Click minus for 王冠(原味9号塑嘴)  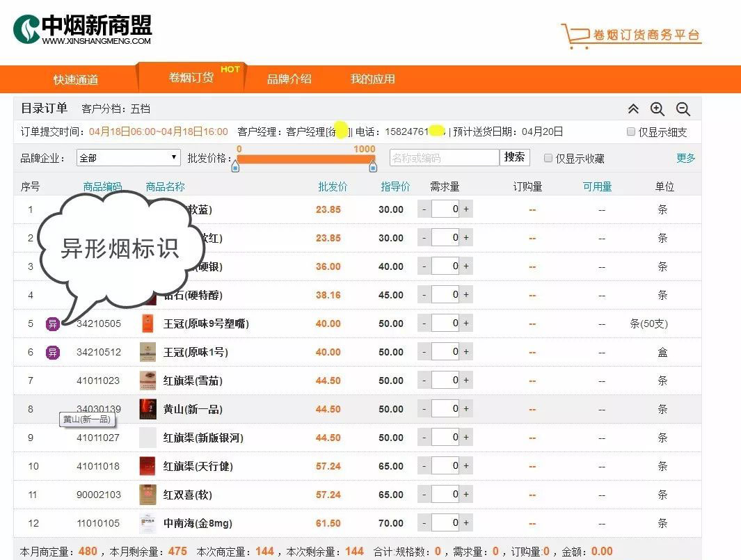tap(424, 323)
